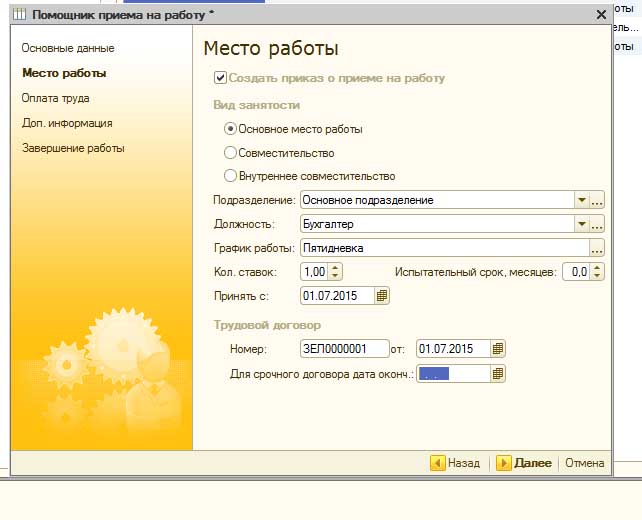The image size is (642, 520).
Task: Open 'Доп. информация' section
Action: tap(67, 123)
